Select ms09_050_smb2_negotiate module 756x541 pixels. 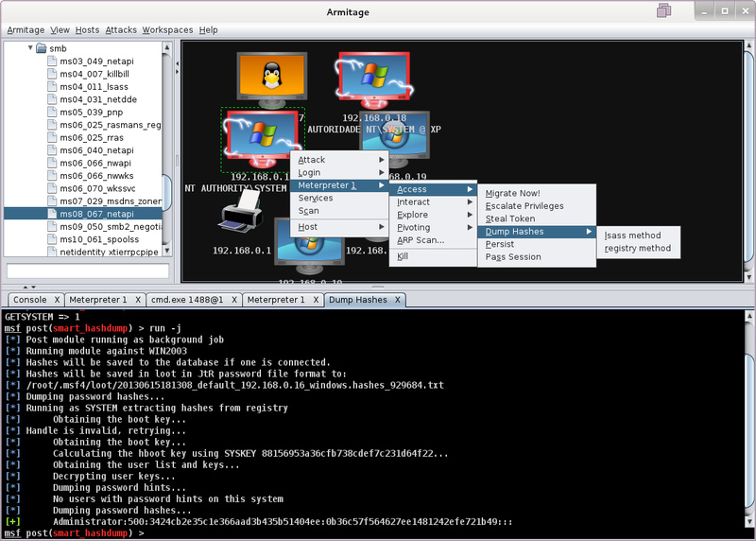[x=111, y=226]
